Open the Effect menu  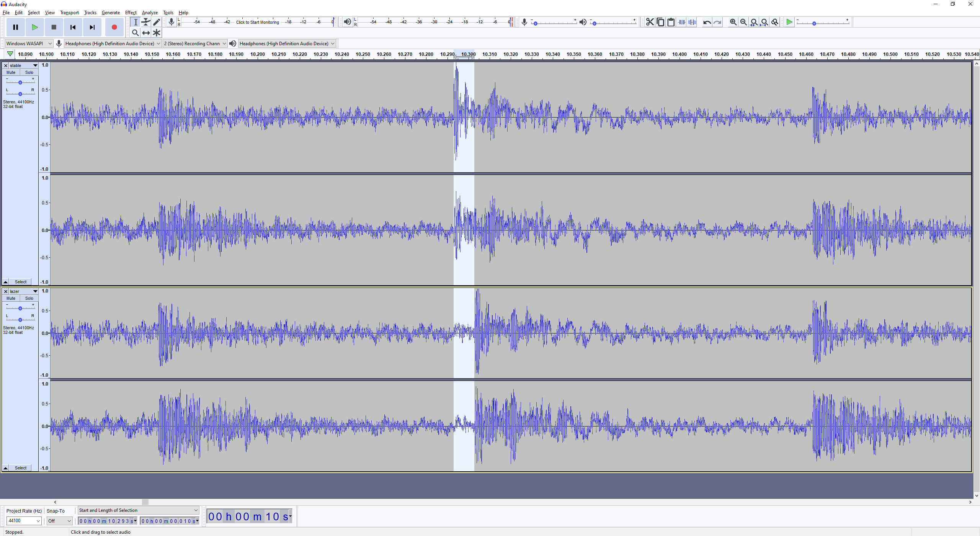click(x=131, y=12)
